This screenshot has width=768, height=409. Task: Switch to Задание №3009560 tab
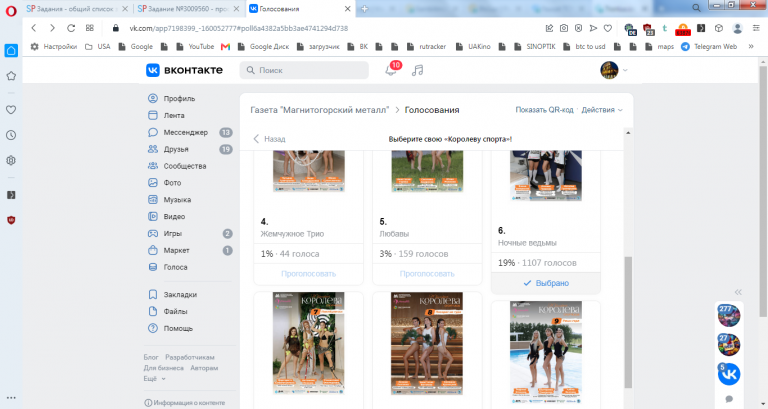(189, 8)
